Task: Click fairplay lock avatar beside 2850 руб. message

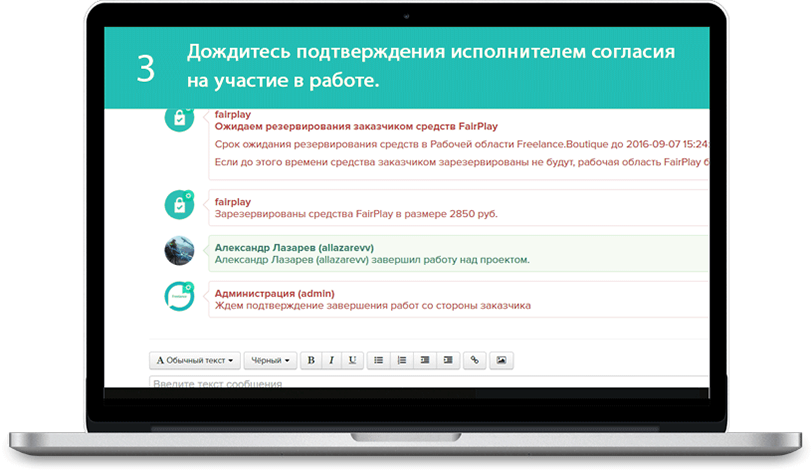Action: click(x=179, y=204)
